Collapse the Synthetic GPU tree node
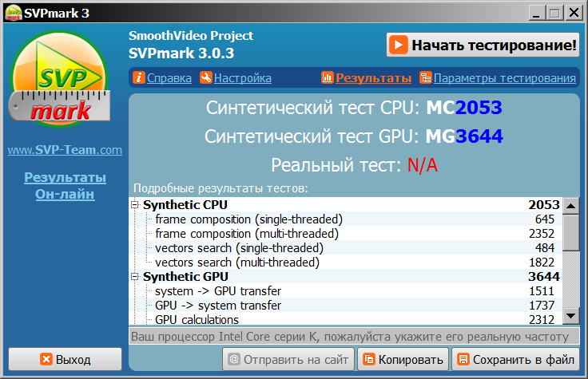This screenshot has height=379, width=588. pos(136,277)
